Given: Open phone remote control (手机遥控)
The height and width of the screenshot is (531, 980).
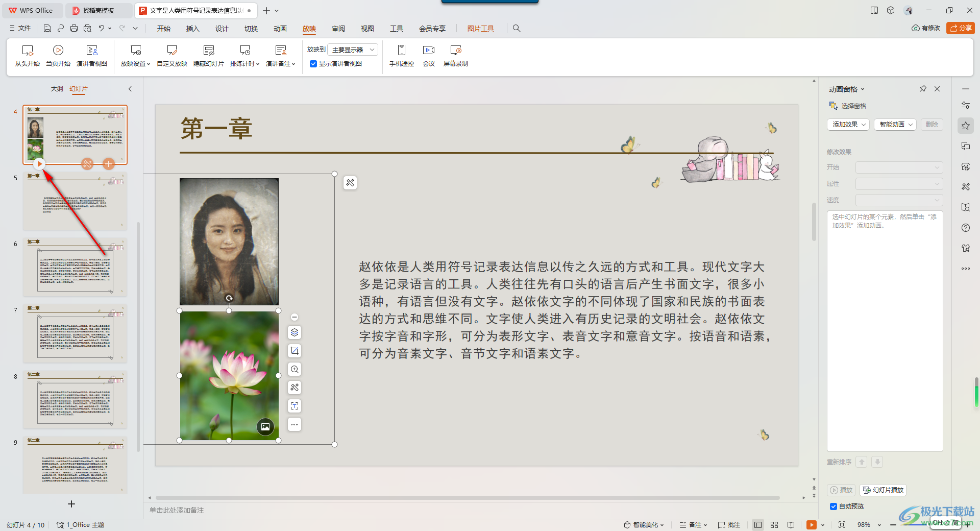Looking at the screenshot, I should coord(402,56).
